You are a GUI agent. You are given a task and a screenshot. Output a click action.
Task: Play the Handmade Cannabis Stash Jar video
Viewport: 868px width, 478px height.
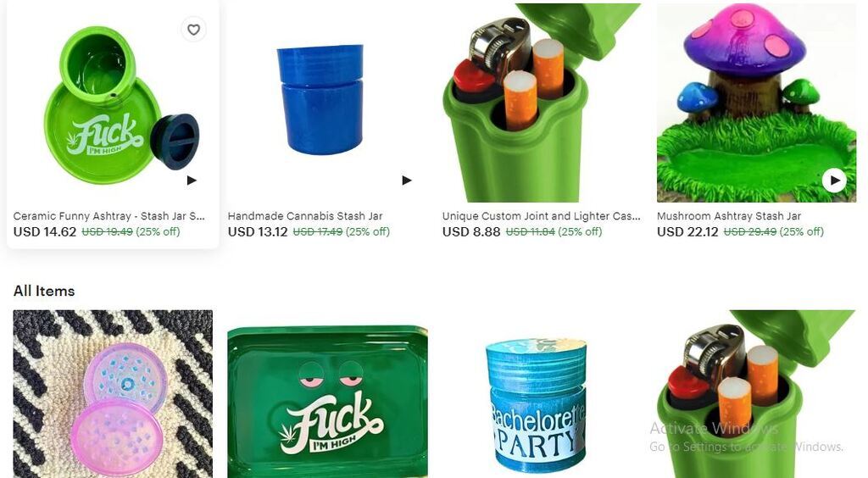(x=406, y=181)
